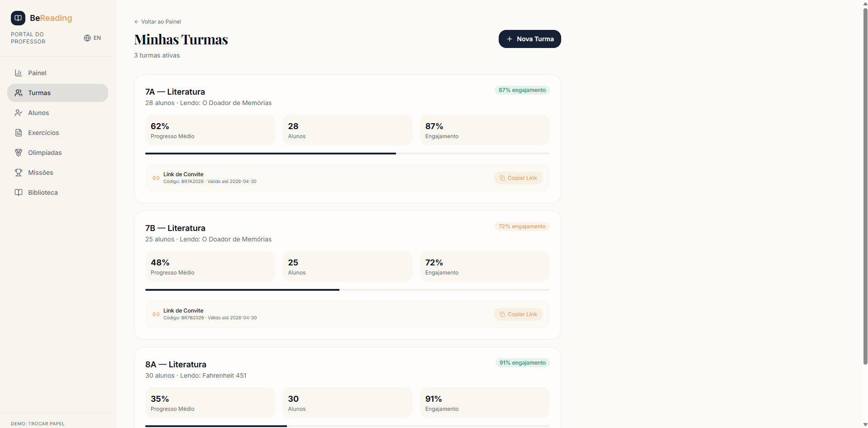The height and width of the screenshot is (428, 868).
Task: Click the 30 Alunos card
Action: click(348, 403)
